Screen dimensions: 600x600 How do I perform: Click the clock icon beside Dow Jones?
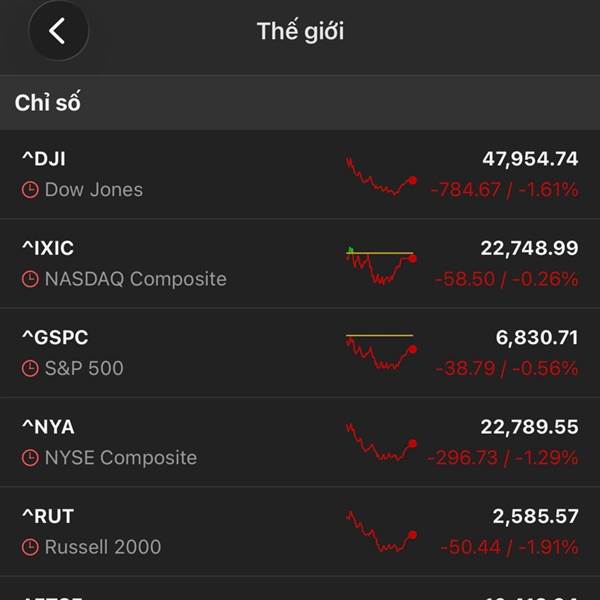[30, 190]
